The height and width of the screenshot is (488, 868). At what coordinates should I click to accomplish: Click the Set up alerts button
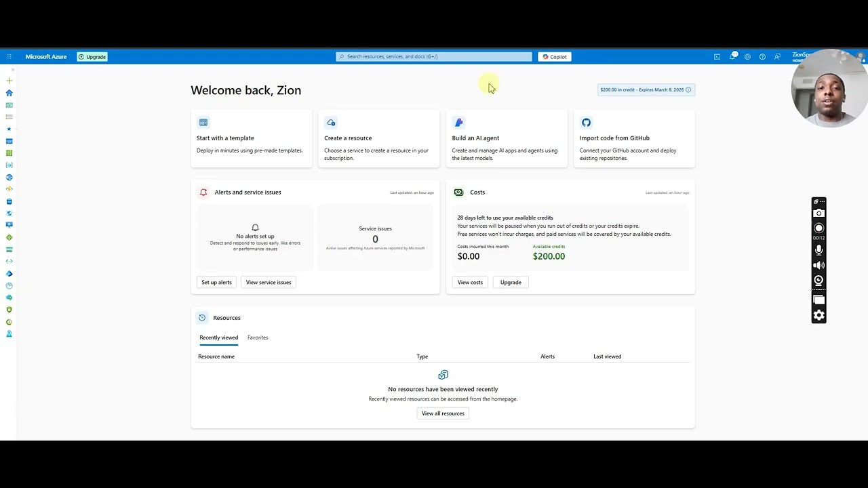point(216,282)
